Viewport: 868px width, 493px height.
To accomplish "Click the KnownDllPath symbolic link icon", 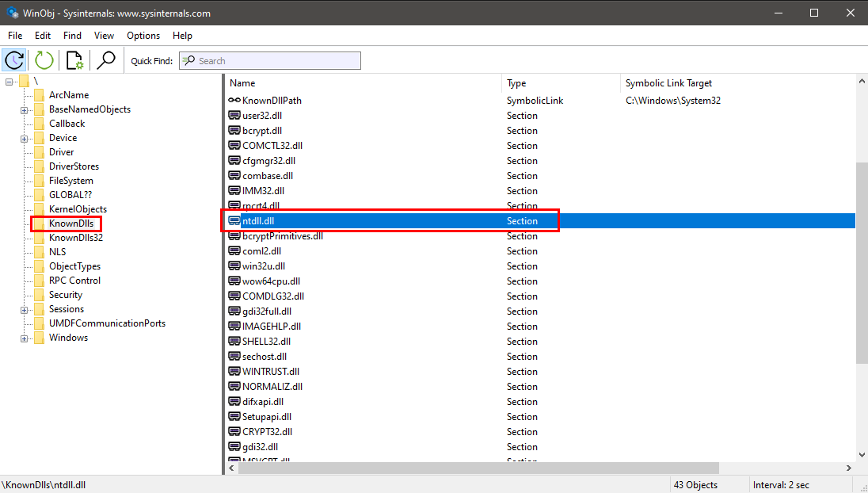I will (x=234, y=100).
